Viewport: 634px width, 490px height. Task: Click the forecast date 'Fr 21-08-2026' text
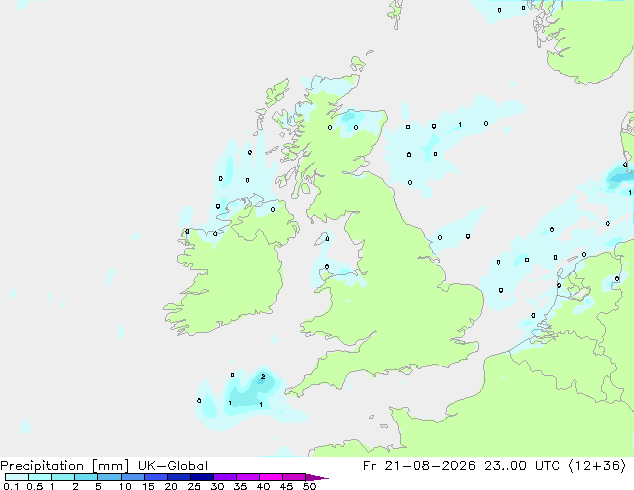419,466
